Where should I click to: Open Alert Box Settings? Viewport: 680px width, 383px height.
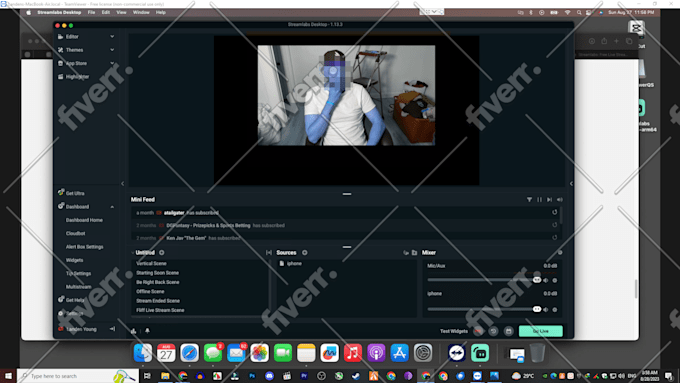[x=85, y=247]
